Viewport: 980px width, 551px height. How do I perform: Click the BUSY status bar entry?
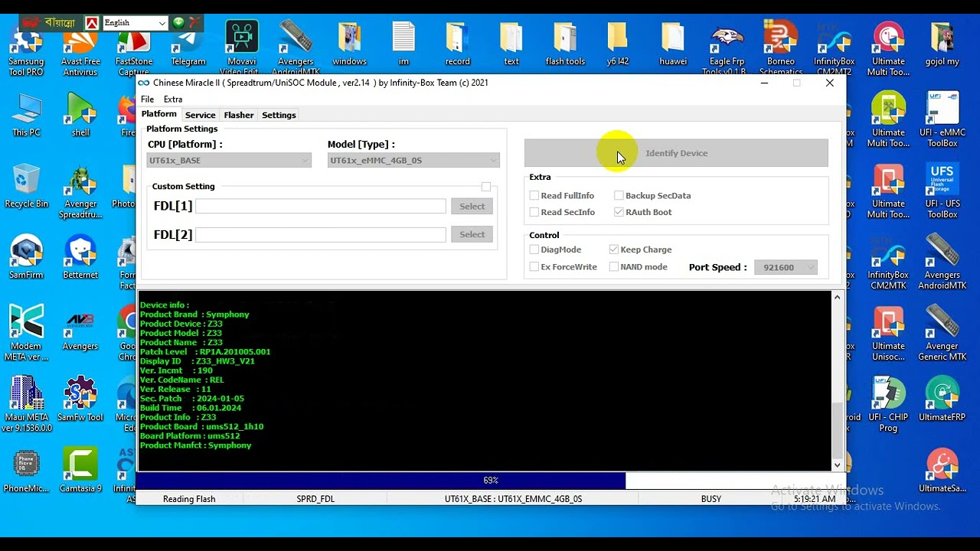tap(711, 499)
